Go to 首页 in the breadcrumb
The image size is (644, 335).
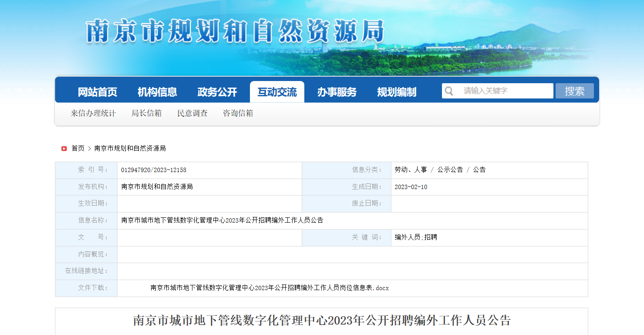click(x=78, y=149)
